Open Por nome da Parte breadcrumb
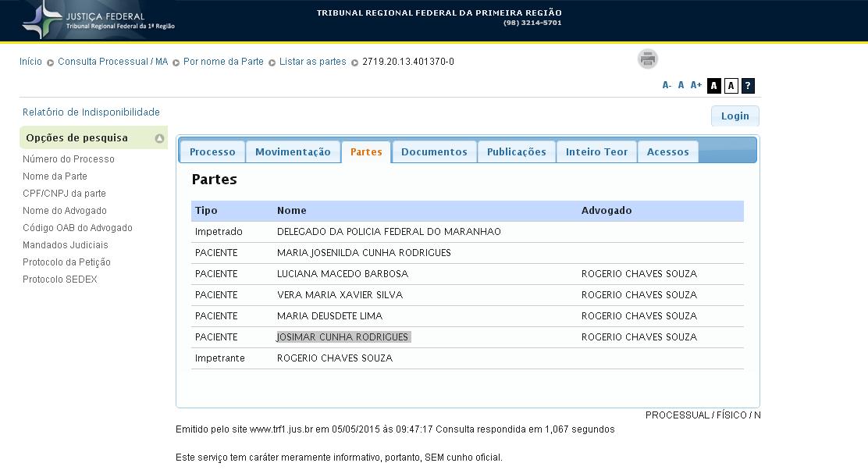This screenshot has width=868, height=470. click(224, 62)
